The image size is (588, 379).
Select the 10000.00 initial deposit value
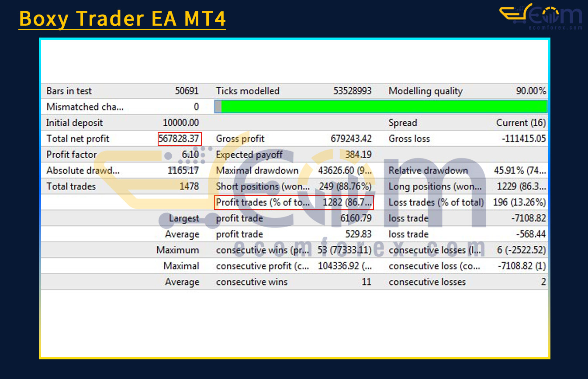click(181, 123)
